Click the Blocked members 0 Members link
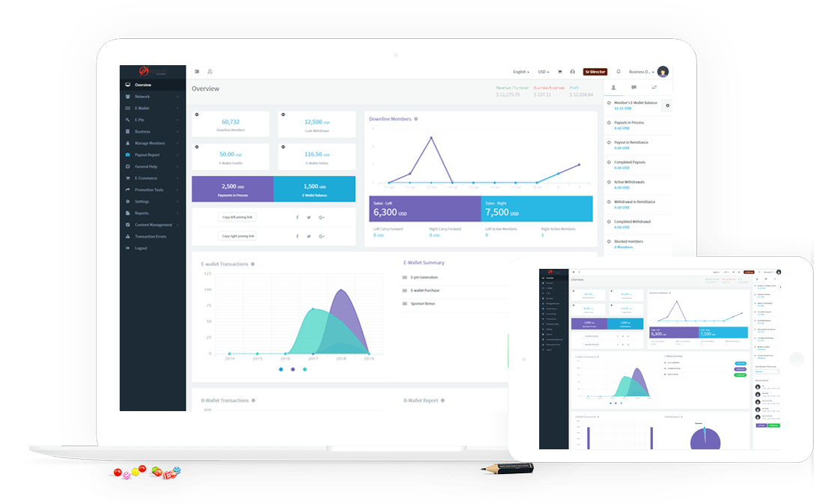This screenshot has width=814, height=504. coord(624,247)
